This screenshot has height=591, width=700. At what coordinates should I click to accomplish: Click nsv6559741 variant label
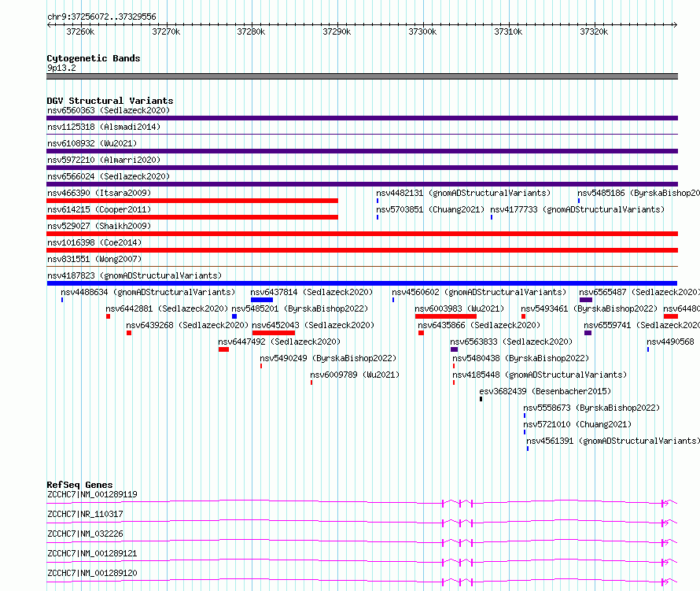642,325
